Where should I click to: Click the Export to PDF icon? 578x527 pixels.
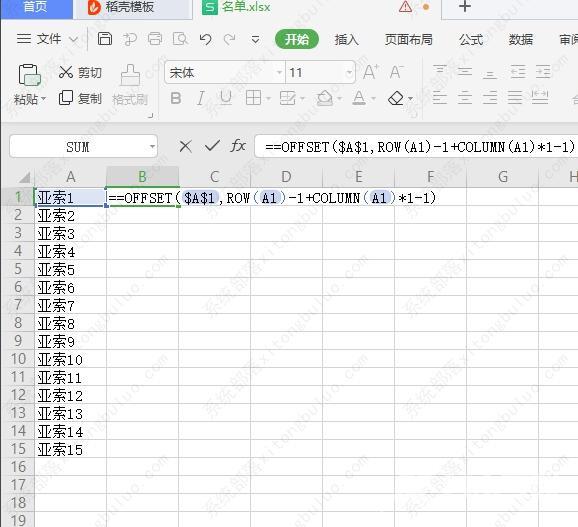click(x=130, y=39)
